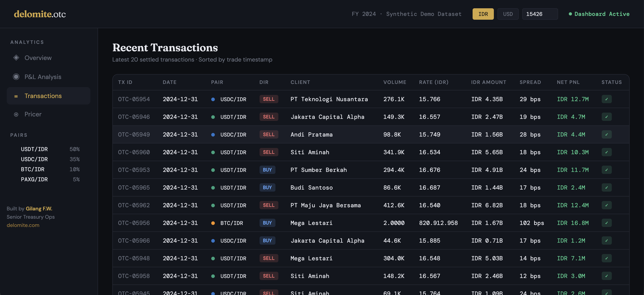The image size is (644, 295).
Task: Expand the PAIRS section in sidebar
Action: 19,135
